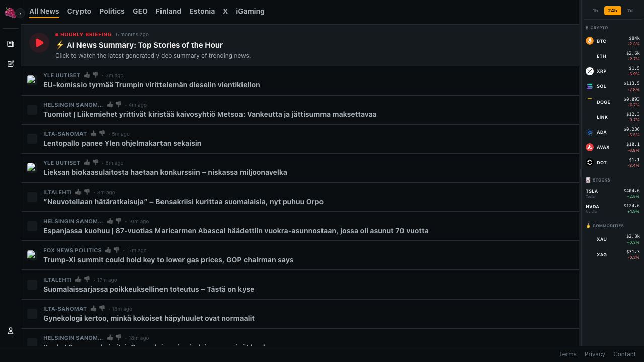644x362 pixels.
Task: Dislike the Lieksan biokaasulaitos story
Action: 96,163
